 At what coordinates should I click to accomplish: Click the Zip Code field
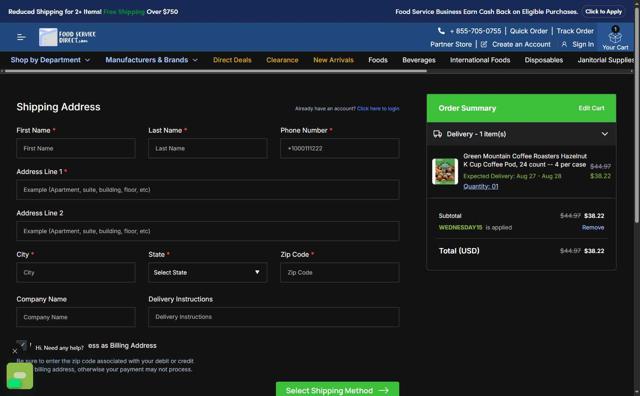(x=340, y=272)
